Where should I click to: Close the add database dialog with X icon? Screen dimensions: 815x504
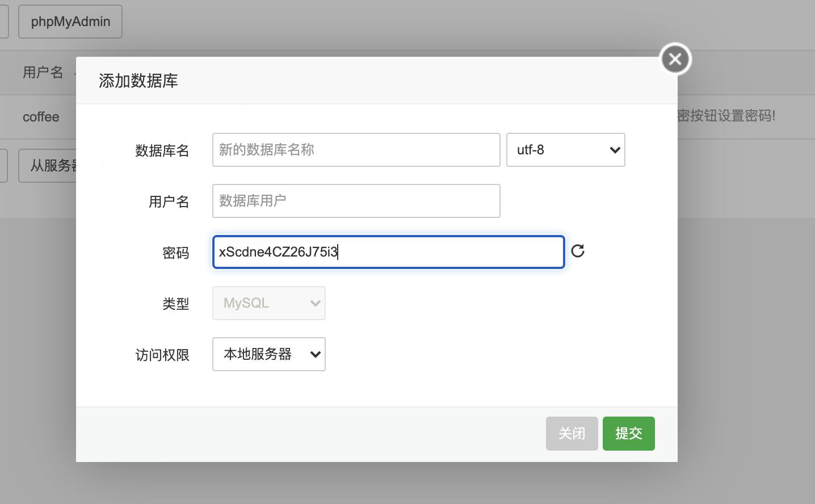coord(675,59)
